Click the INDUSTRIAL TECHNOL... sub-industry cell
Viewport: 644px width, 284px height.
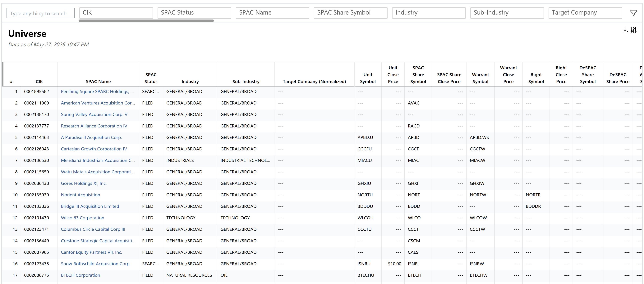pyautogui.click(x=245, y=160)
